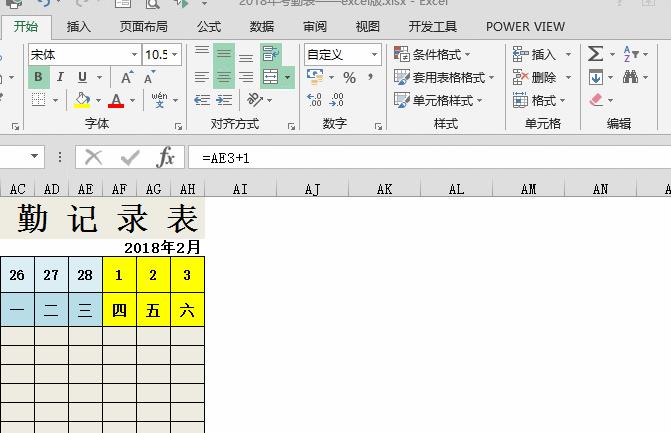Toggle Underline formatting
The image size is (671, 433).
(82, 77)
